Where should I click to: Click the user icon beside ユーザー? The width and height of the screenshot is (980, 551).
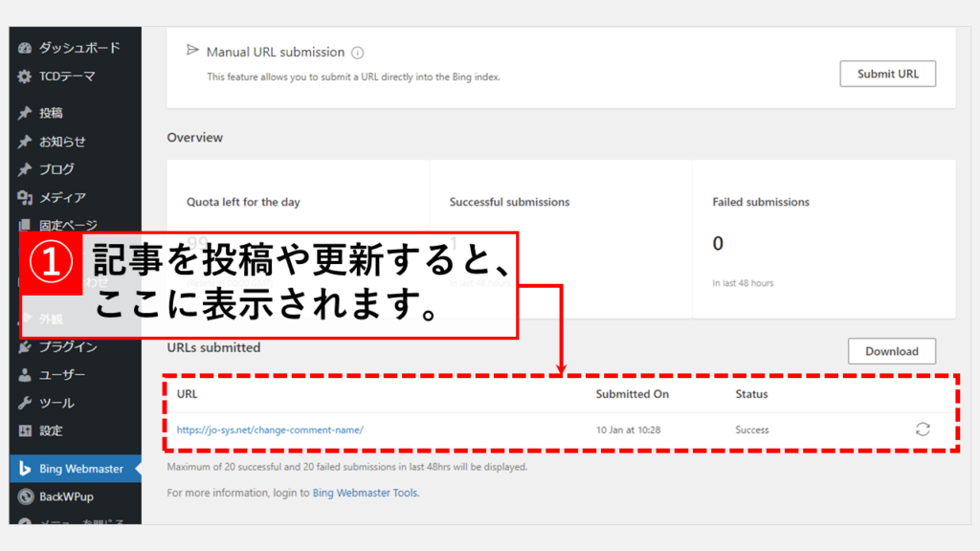(25, 375)
